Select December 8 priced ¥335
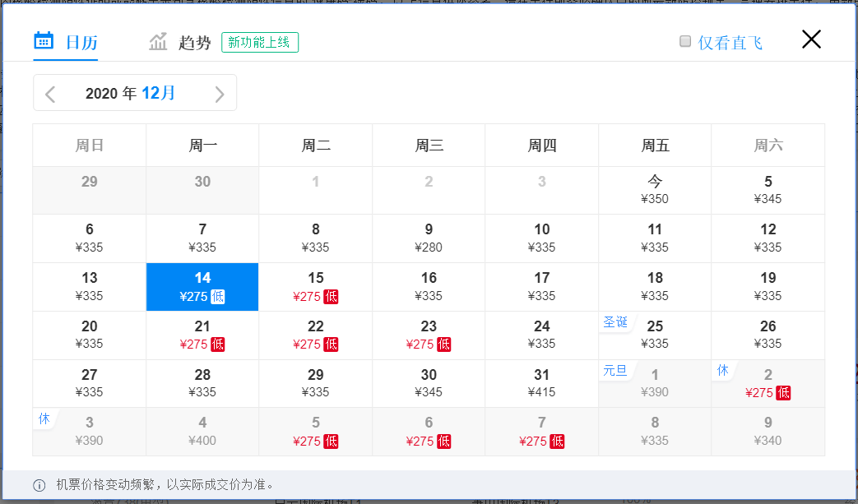The width and height of the screenshot is (858, 504). click(316, 238)
